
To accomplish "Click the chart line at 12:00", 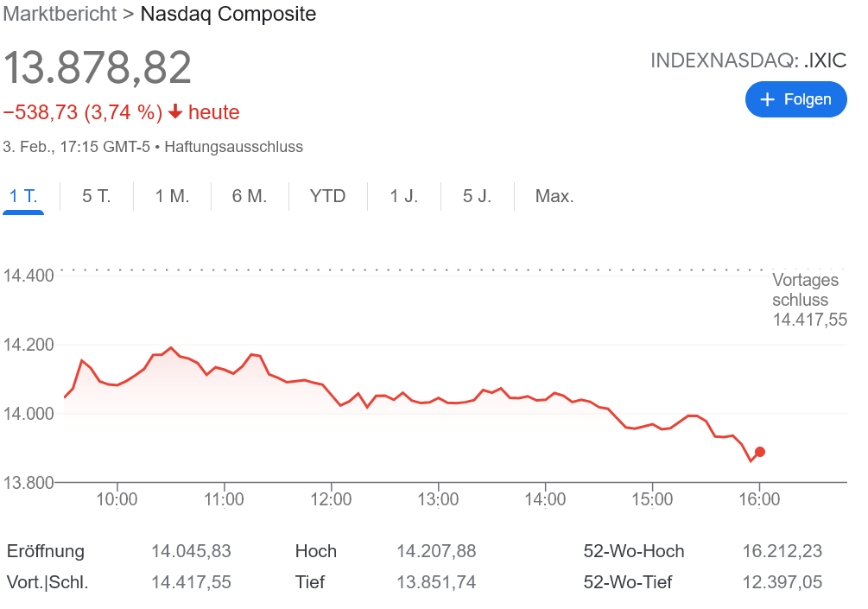I will pos(332,396).
